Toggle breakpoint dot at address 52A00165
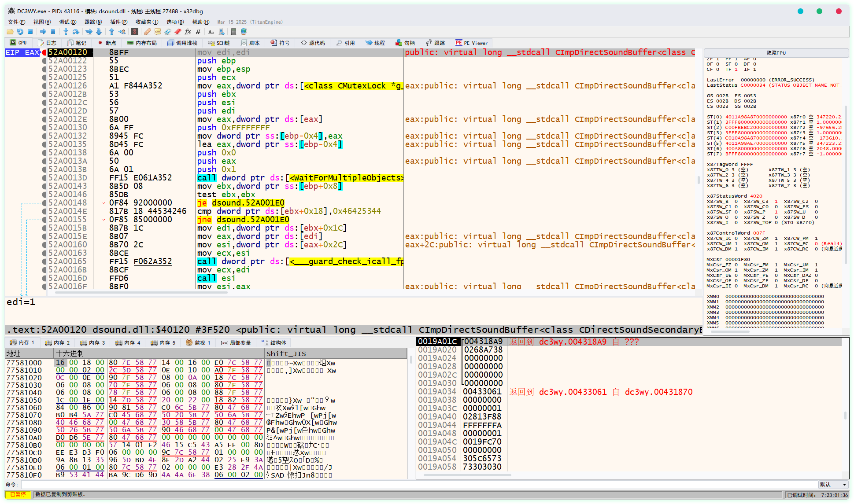The image size is (854, 504). point(44,261)
